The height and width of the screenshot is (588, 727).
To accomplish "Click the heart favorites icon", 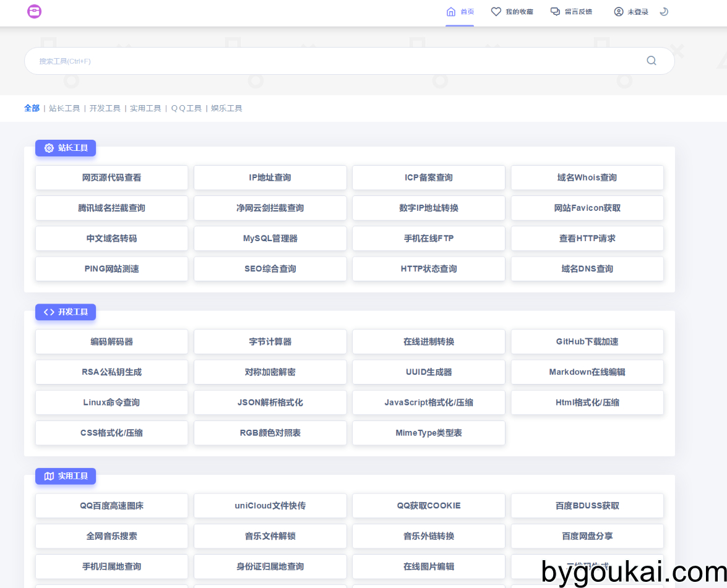I will tap(496, 12).
